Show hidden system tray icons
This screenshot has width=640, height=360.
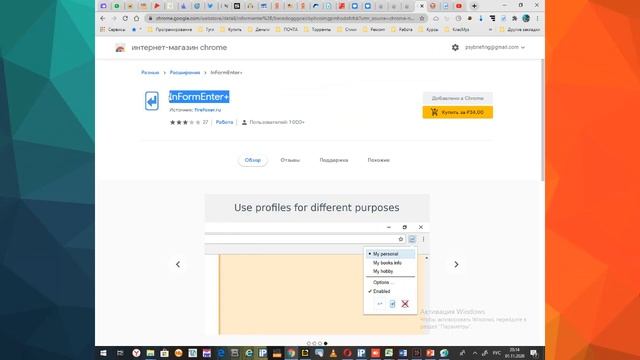[x=475, y=353]
